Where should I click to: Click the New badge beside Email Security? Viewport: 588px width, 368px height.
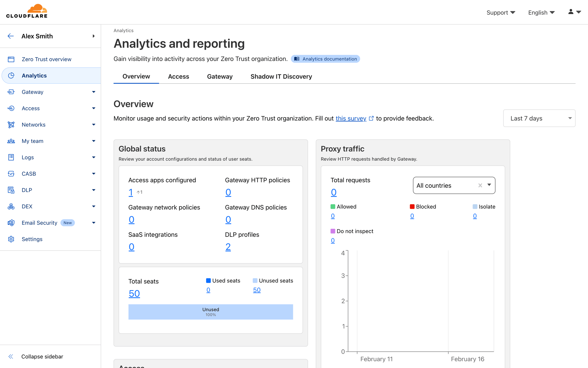(68, 223)
